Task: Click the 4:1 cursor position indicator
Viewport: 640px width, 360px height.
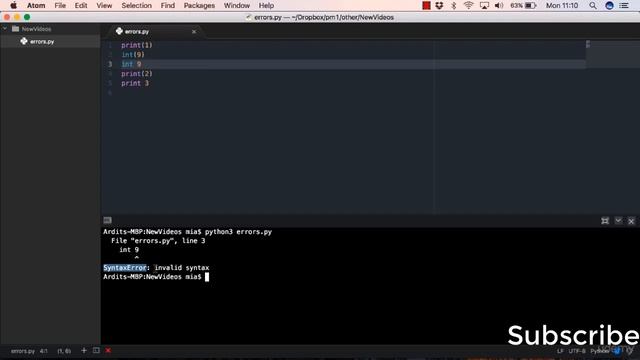Action: (44, 351)
